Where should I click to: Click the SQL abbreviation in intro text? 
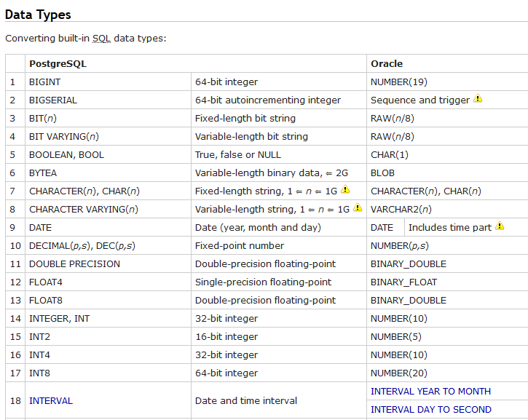pos(101,39)
